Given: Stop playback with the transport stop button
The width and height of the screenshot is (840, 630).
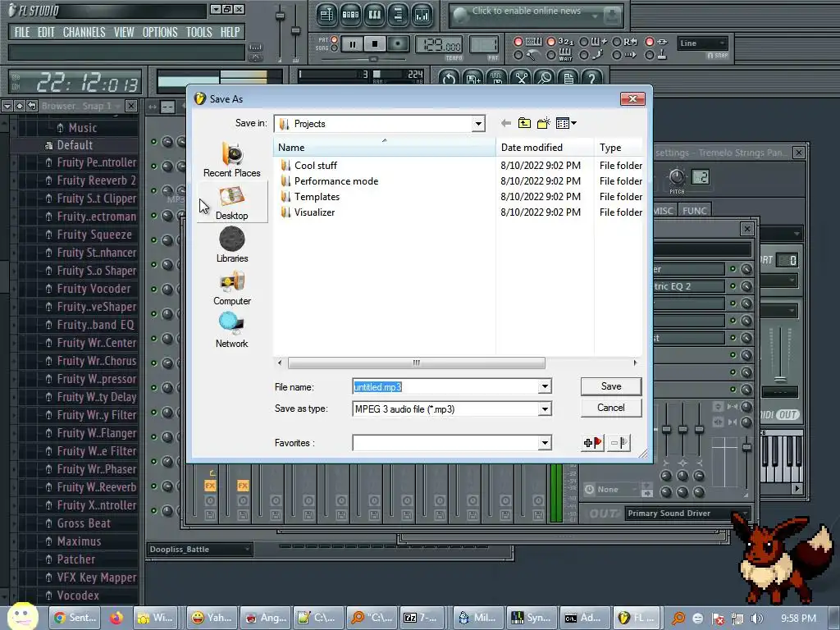Looking at the screenshot, I should [x=375, y=44].
